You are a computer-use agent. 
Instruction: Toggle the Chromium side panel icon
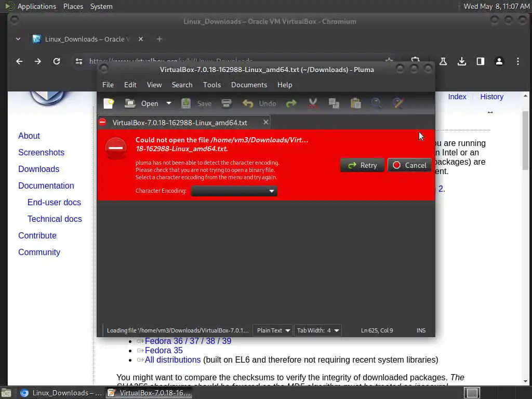click(481, 61)
